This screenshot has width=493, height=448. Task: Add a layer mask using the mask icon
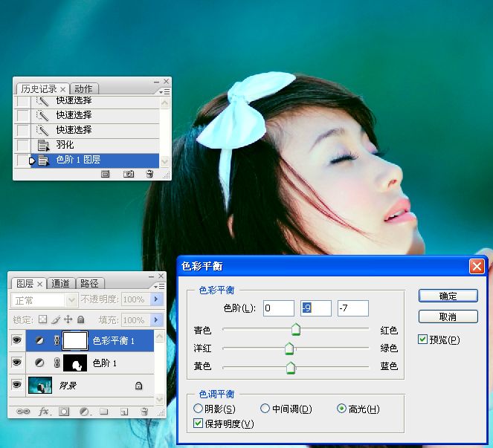click(64, 411)
